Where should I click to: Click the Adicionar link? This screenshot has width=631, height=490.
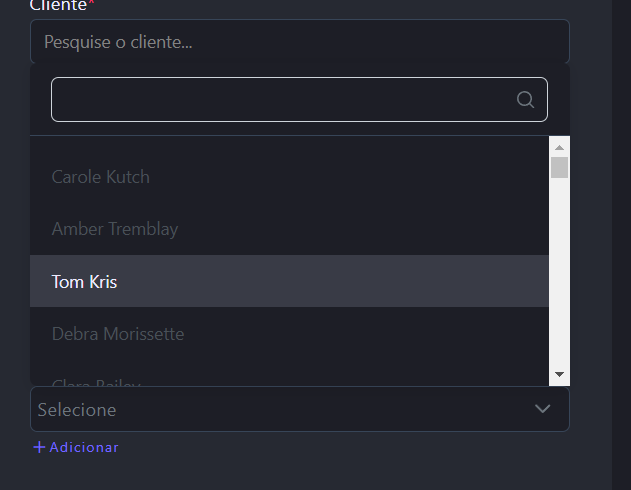[x=83, y=447]
